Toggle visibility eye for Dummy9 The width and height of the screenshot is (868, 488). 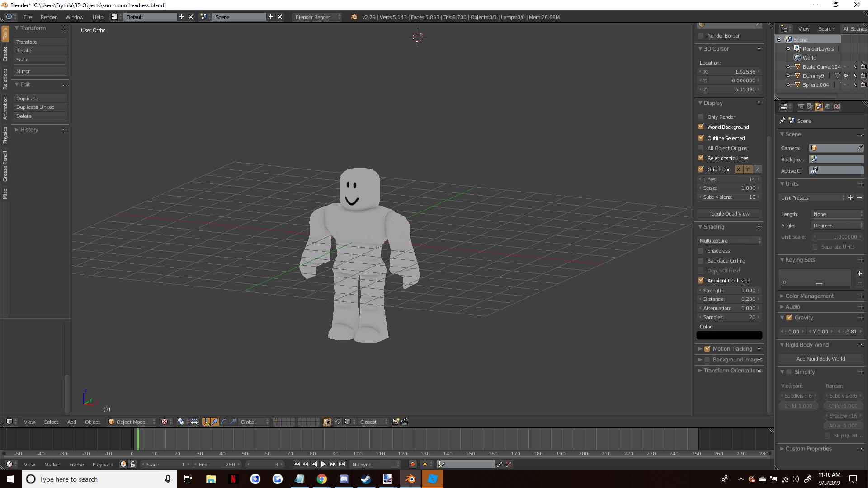tap(846, 76)
